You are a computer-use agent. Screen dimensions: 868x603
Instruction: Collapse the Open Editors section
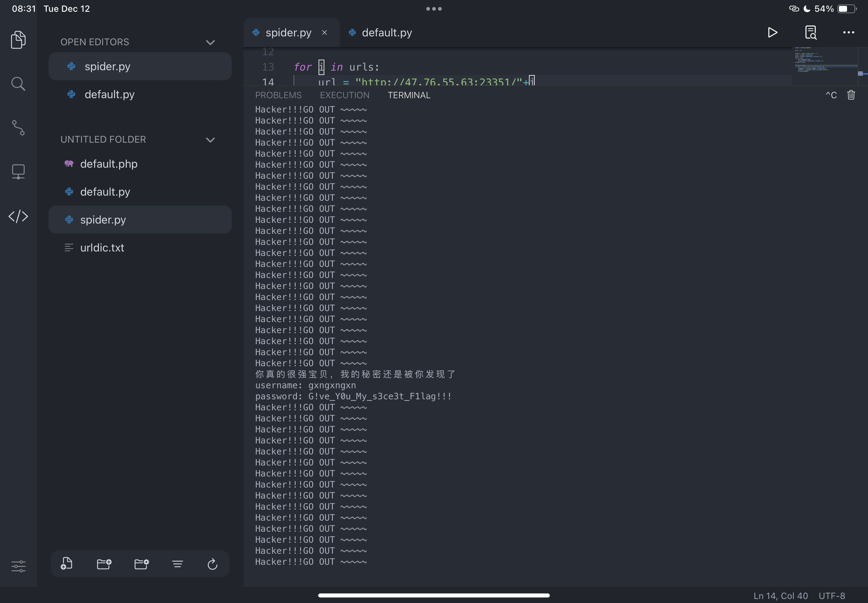[x=210, y=42]
